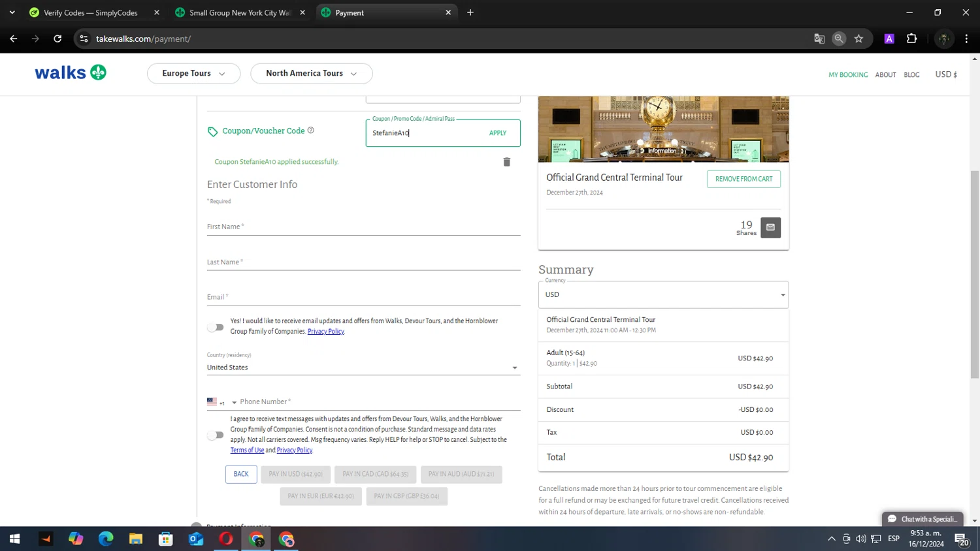Viewport: 980px width, 551px height.
Task: Bookmark this page with star icon
Action: 858,39
